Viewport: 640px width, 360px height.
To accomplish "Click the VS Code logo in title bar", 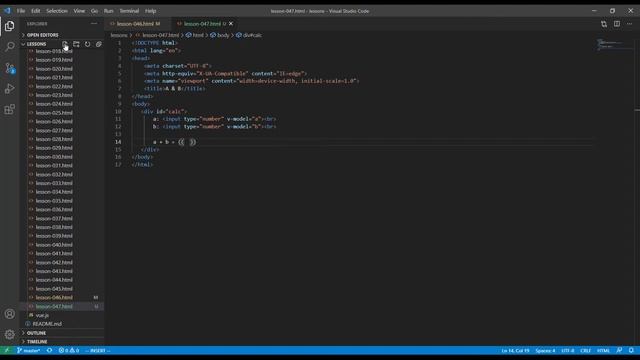I will tap(7, 11).
